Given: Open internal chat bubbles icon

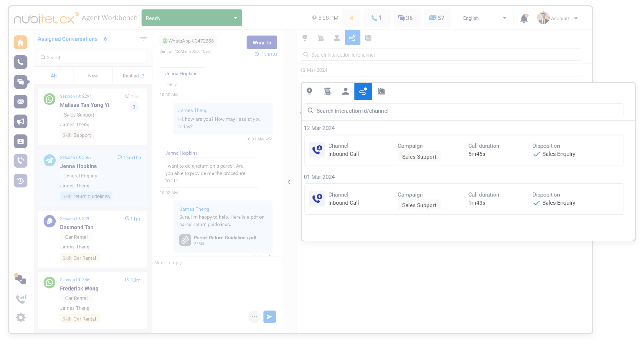Looking at the screenshot, I should (20, 279).
